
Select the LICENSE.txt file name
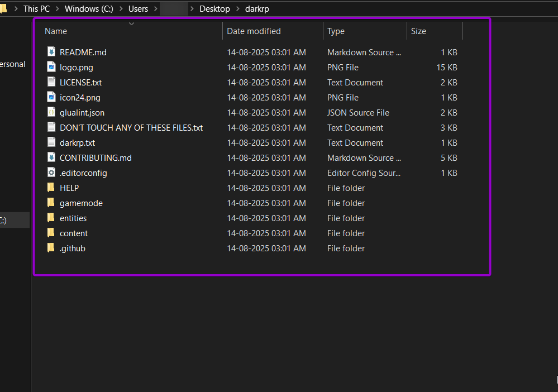tap(81, 83)
